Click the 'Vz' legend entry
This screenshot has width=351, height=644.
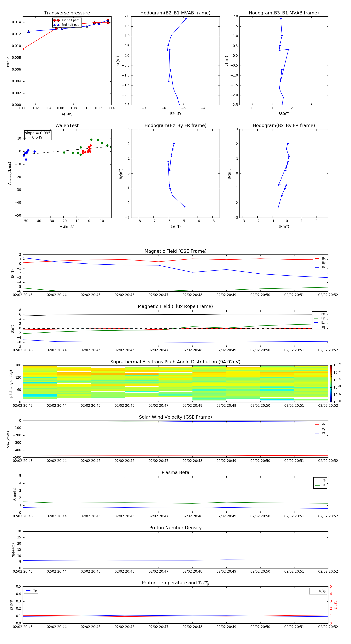(320, 433)
